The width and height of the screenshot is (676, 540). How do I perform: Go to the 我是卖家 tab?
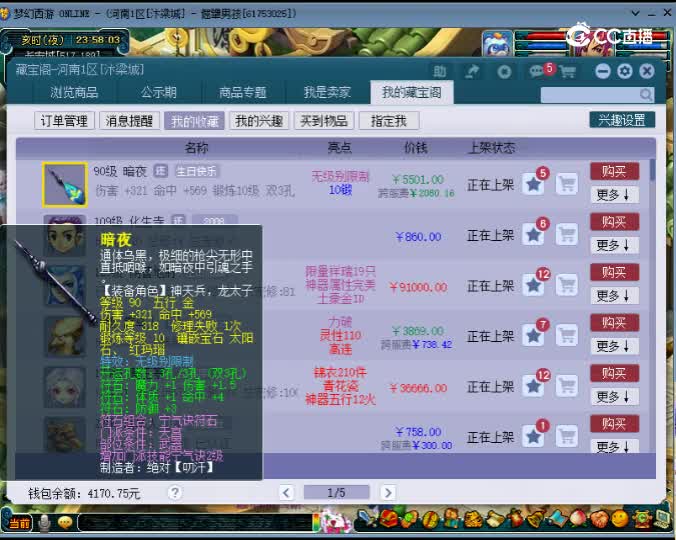tap(327, 92)
